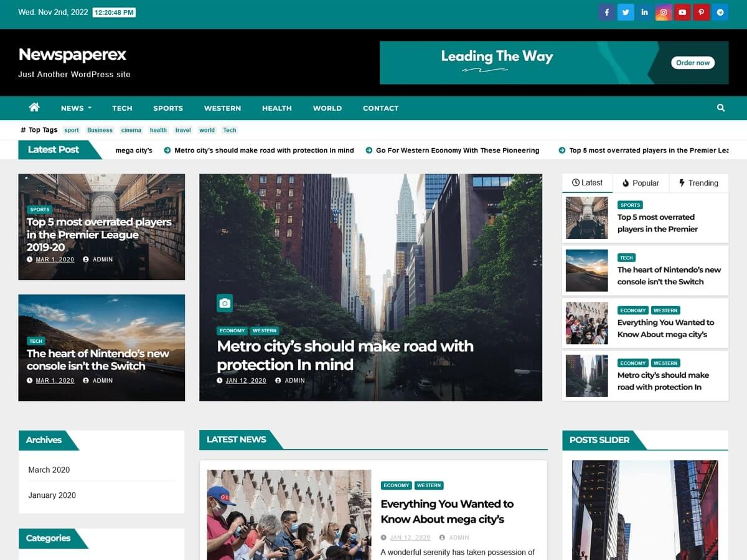Visit the YouTube channel icon
This screenshot has width=747, height=560.
point(682,12)
